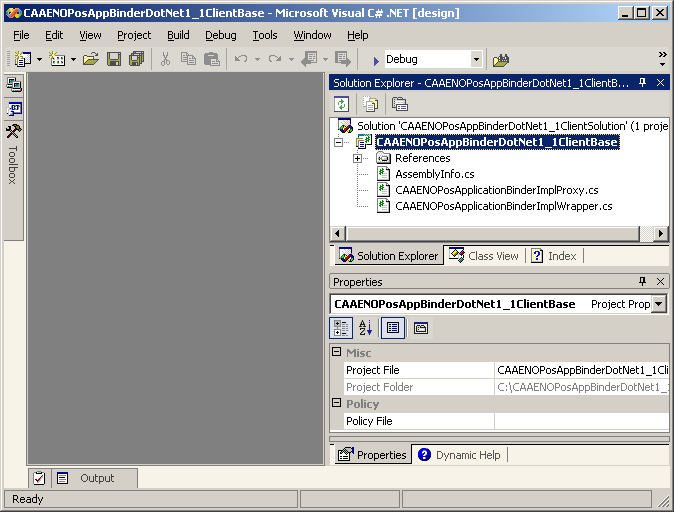Open the Server Explorer sidebar icon
Screen dimensions: 674x512
(x=14, y=85)
